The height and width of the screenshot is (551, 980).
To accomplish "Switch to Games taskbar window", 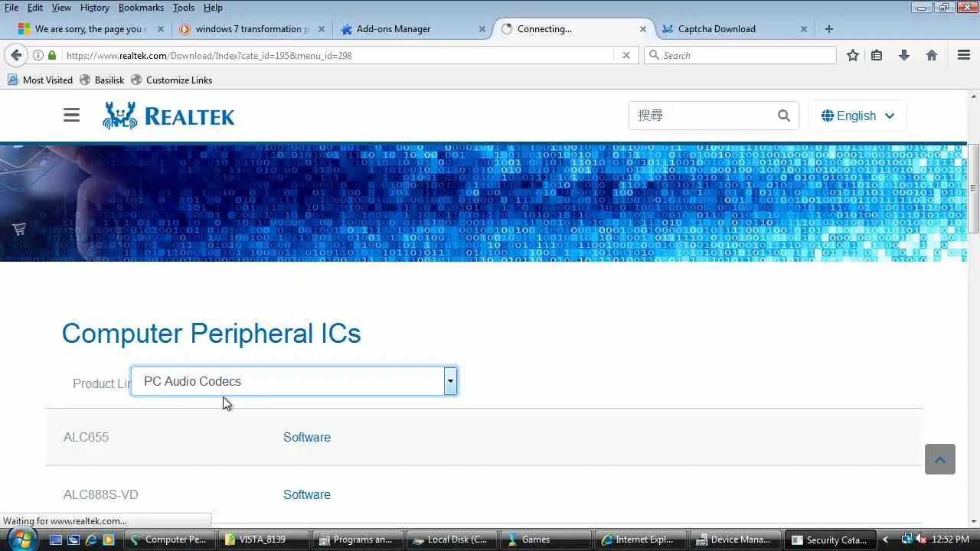I will 545,540.
